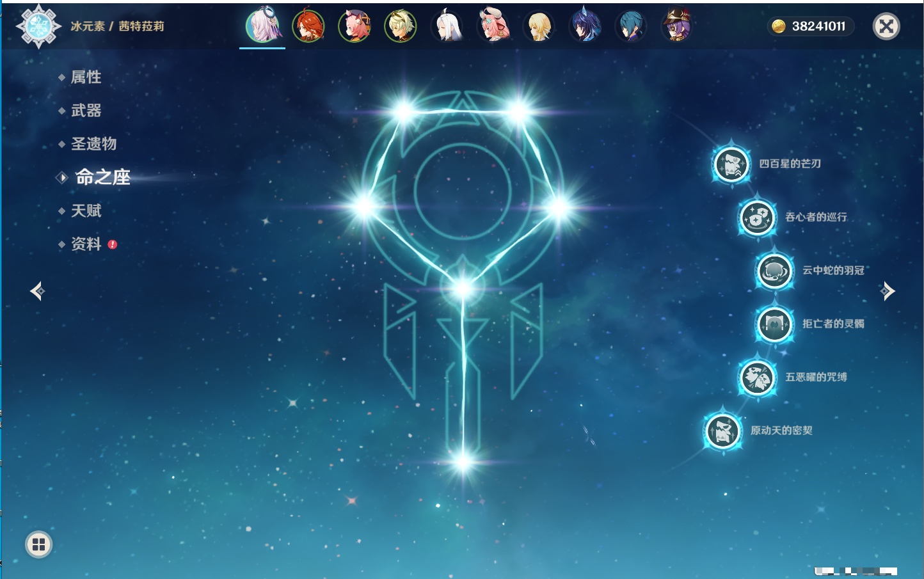Click the Cryo element snowflake emblem
Viewport: 924px width, 579px height.
[x=38, y=26]
